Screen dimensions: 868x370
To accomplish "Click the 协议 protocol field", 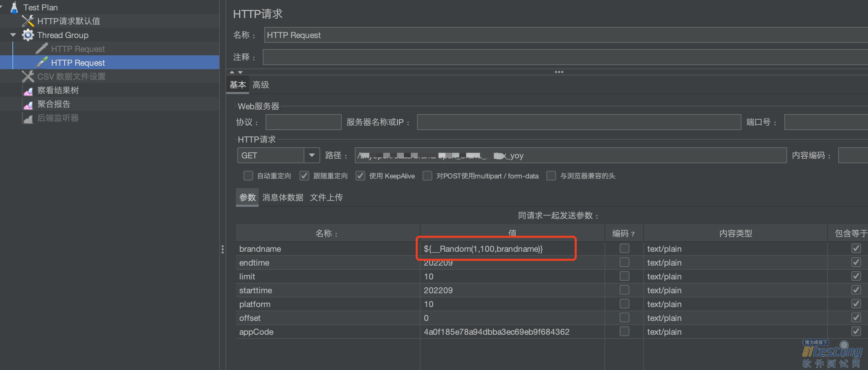I will tap(303, 122).
